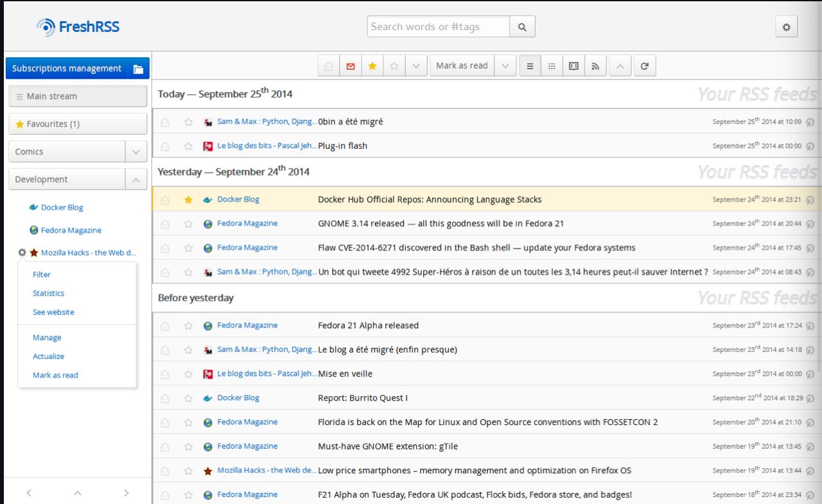Click the magnifier search button
This screenshot has width=822, height=504.
(x=522, y=27)
